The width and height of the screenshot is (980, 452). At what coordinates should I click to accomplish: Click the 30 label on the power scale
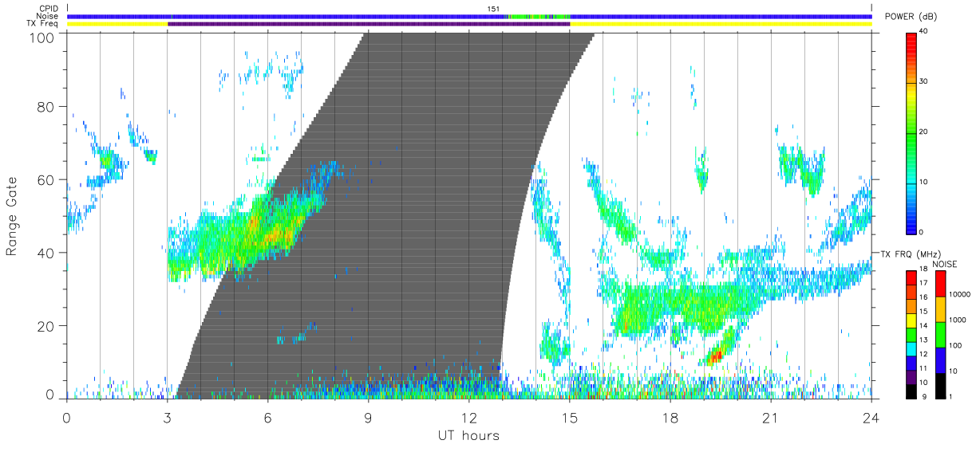pos(924,82)
